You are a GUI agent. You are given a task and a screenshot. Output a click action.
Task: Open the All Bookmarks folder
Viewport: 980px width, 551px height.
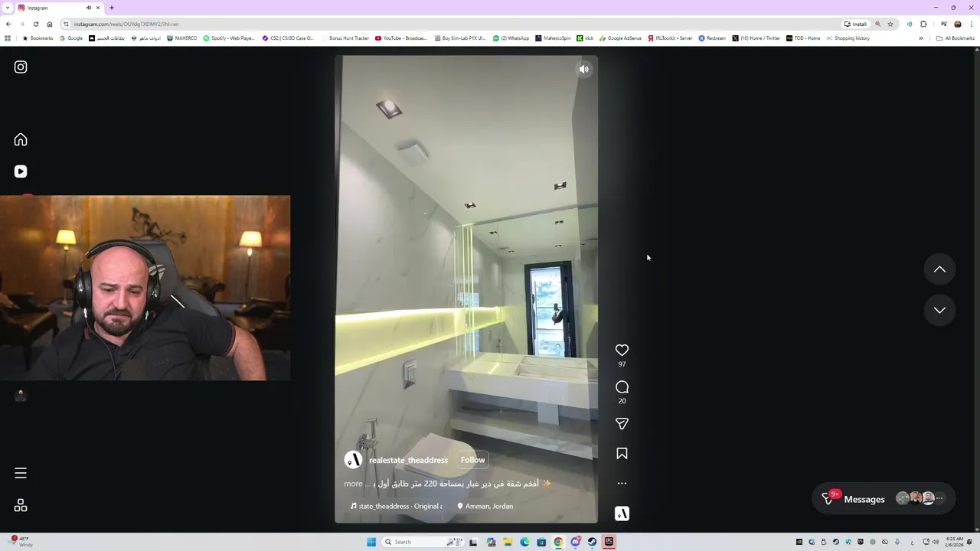pyautogui.click(x=955, y=38)
